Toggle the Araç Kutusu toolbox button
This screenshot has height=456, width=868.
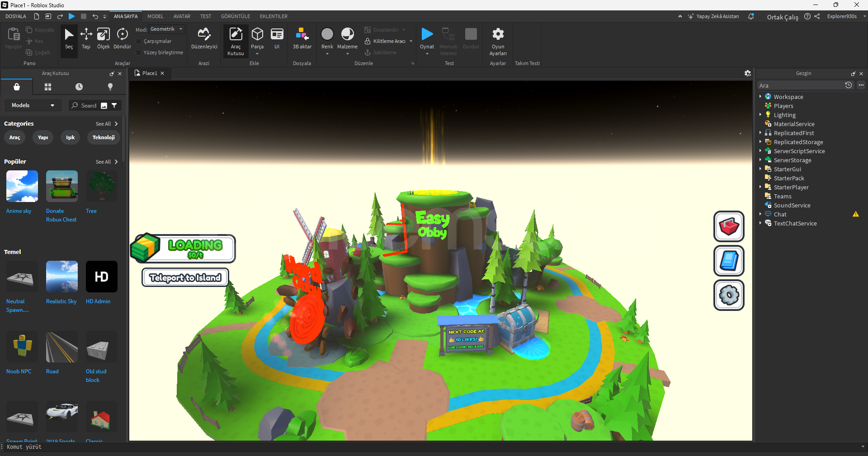(236, 41)
